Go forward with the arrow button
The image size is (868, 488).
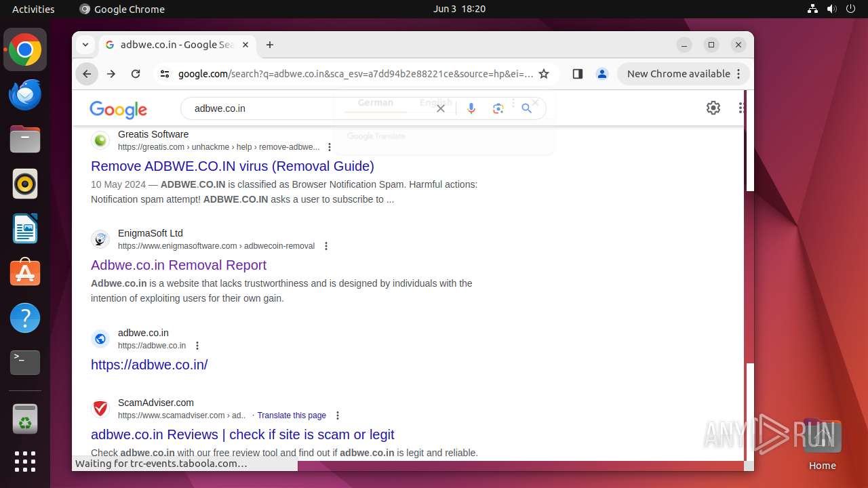click(x=111, y=74)
